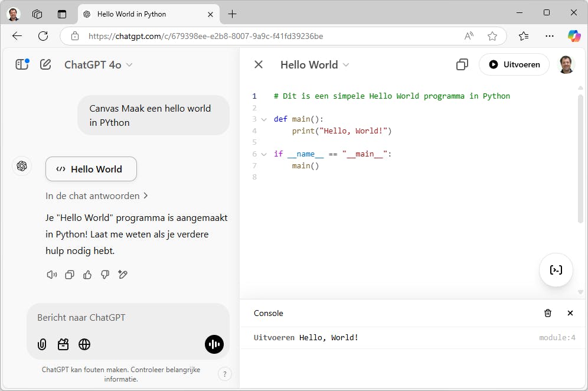Screen dimensions: 588x391
Task: Give the response a thumbs up
Action: click(87, 275)
